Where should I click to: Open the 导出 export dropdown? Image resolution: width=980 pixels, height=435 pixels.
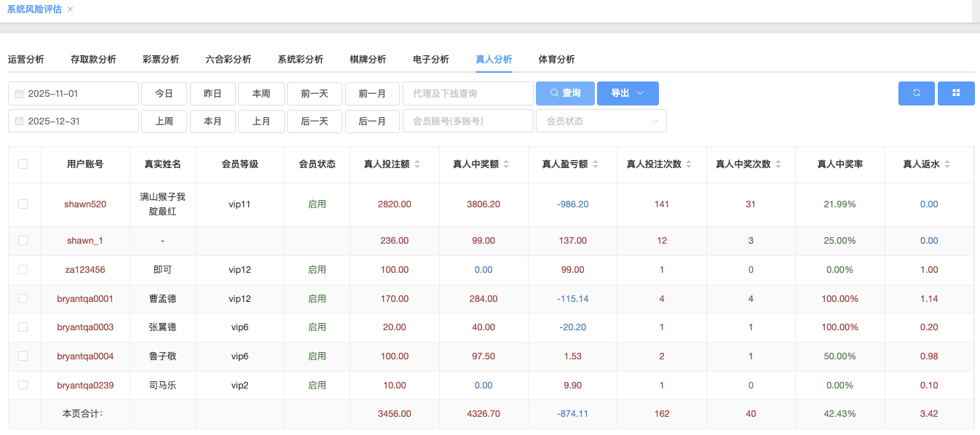pyautogui.click(x=628, y=93)
